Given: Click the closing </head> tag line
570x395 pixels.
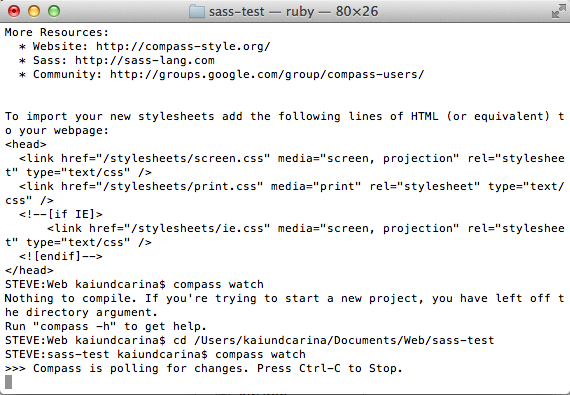Looking at the screenshot, I should (x=29, y=270).
